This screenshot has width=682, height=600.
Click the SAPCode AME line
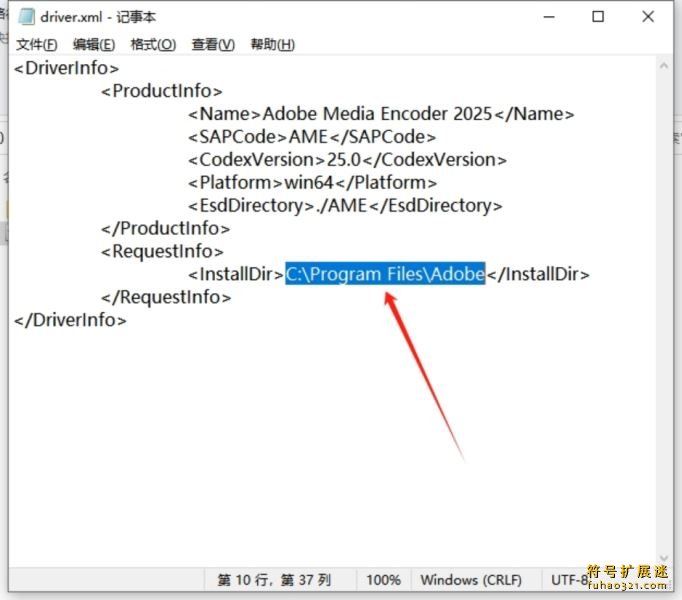tap(311, 137)
